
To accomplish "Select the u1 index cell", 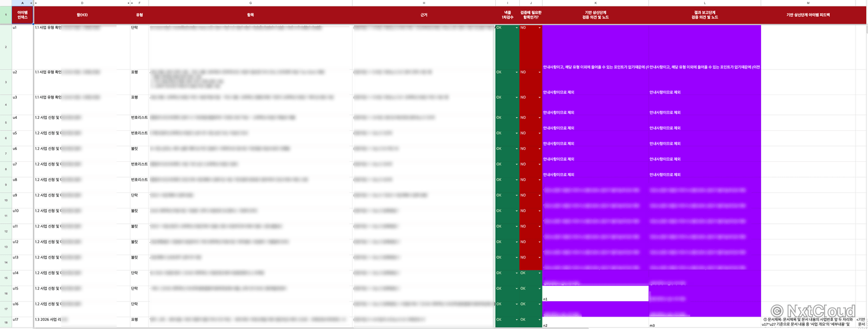I will click(22, 47).
